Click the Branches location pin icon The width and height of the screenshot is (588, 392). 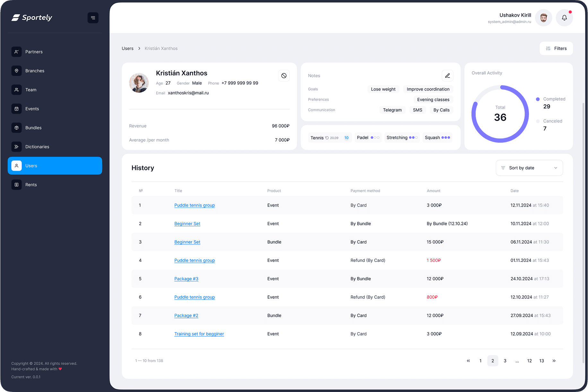coord(17,71)
